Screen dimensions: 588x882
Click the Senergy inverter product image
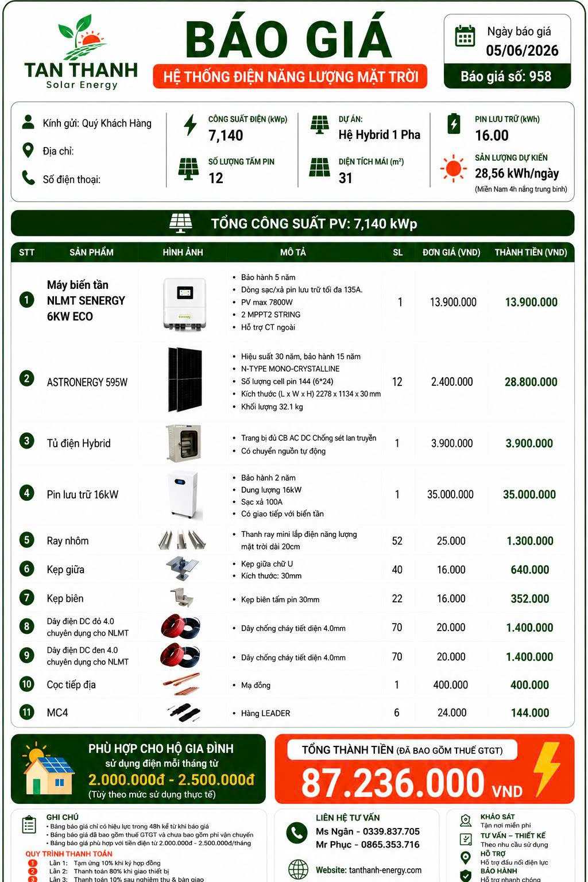pos(185,304)
